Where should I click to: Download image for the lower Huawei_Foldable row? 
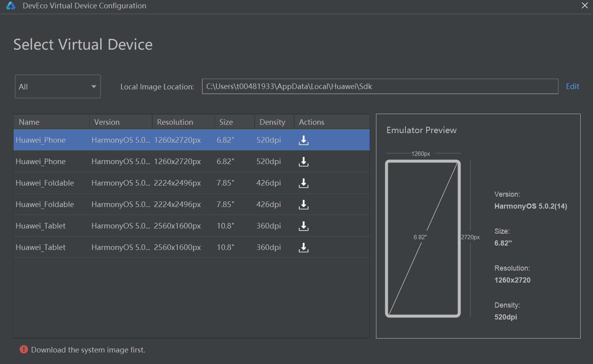tap(304, 204)
